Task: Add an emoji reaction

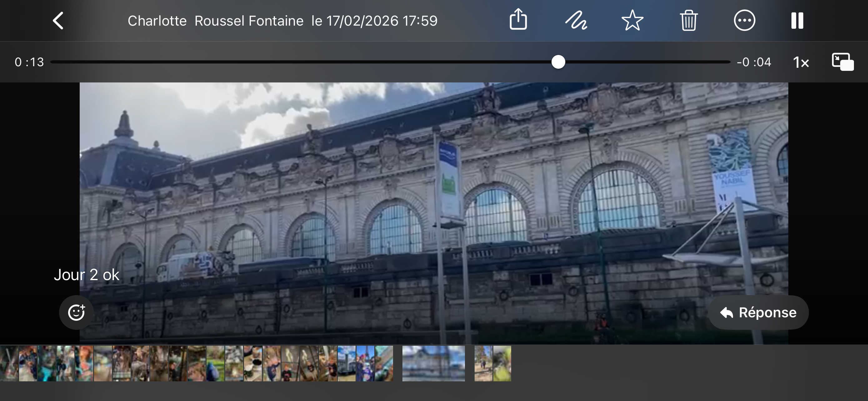Action: point(77,312)
